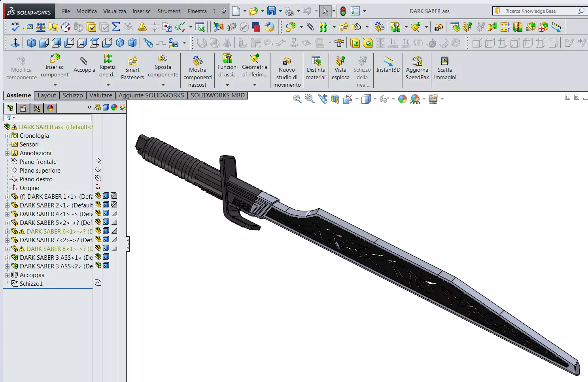
Task: Open Geometria di riferimento dropdown arrow
Action: tap(255, 85)
